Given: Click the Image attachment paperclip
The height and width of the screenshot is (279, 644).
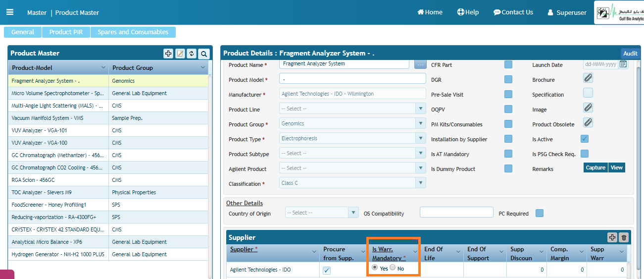Looking at the screenshot, I should pyautogui.click(x=588, y=108).
